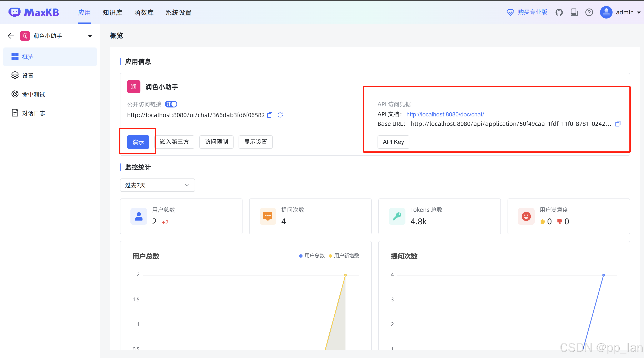644x358 pixels.
Task: Switch to the 知识库 tab
Action: point(112,12)
